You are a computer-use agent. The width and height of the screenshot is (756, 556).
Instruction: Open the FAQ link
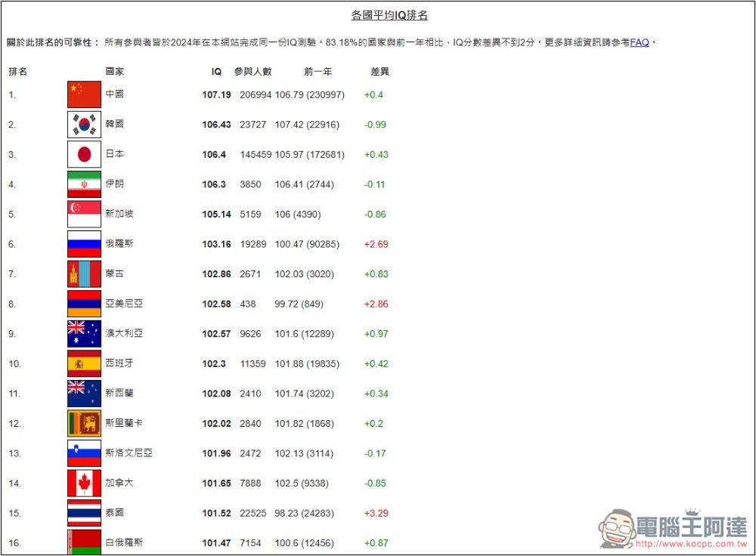tap(640, 42)
